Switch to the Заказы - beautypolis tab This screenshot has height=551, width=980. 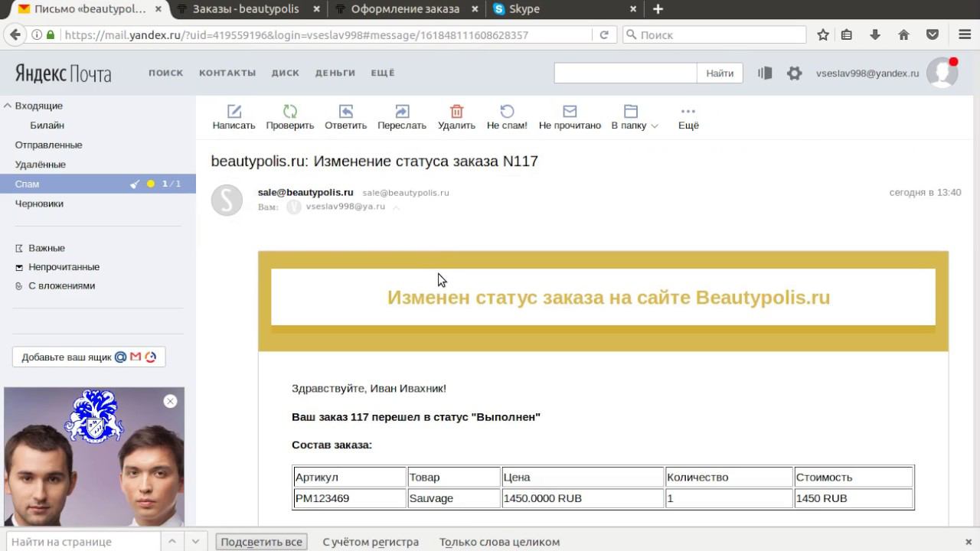(x=247, y=9)
